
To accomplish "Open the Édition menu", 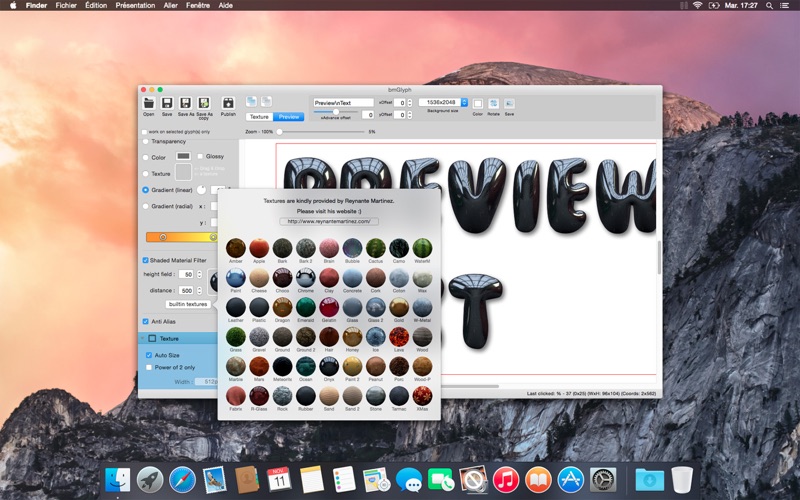I will click(x=96, y=5).
